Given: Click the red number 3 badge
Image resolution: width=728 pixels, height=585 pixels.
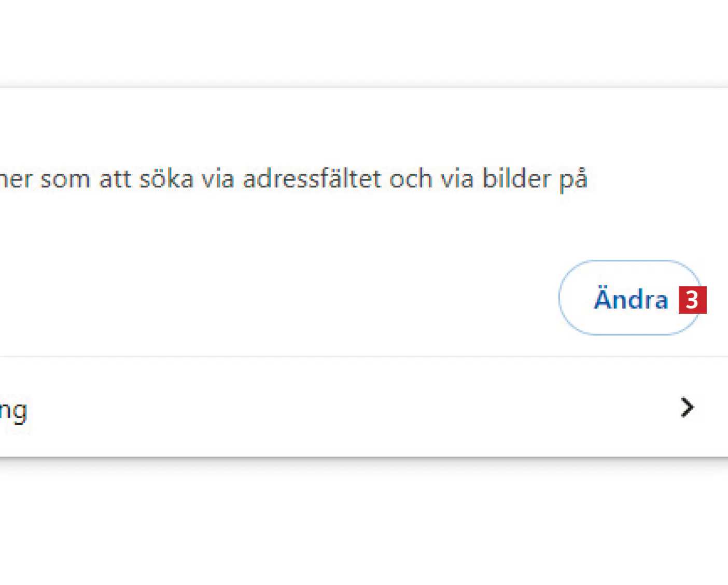Looking at the screenshot, I should point(693,300).
